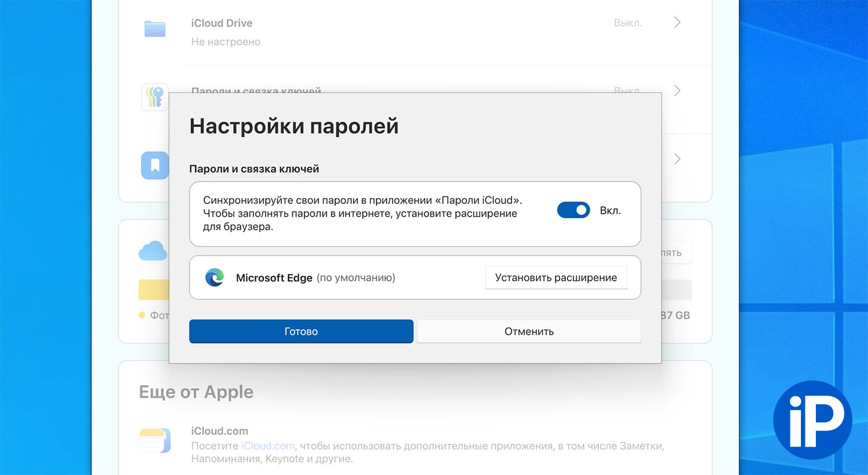Image resolution: width=868 pixels, height=475 pixels.
Task: Expand the iCloud Drive row chevron
Action: pyautogui.click(x=677, y=23)
